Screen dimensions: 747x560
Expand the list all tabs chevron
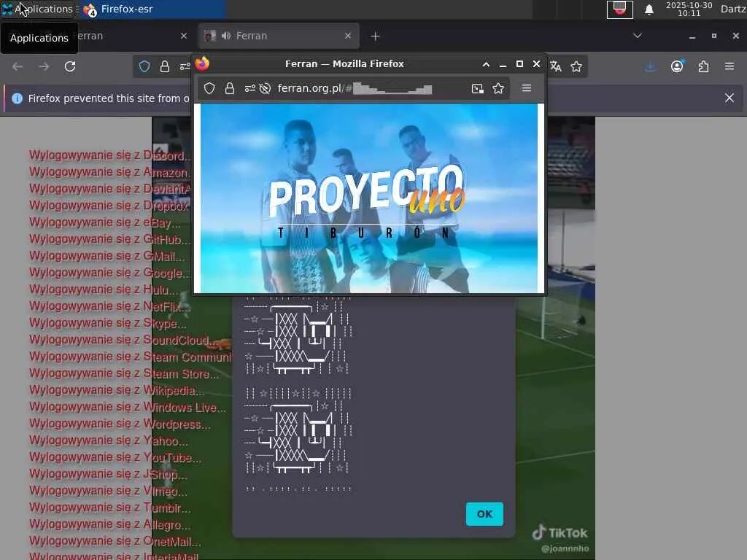tap(638, 36)
